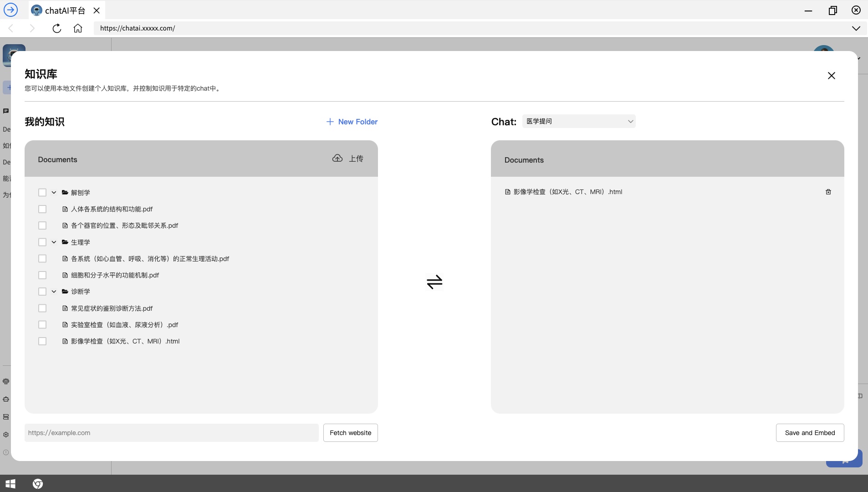Viewport: 868px width, 492px height.
Task: Click the https://example.com URL input field
Action: click(172, 433)
